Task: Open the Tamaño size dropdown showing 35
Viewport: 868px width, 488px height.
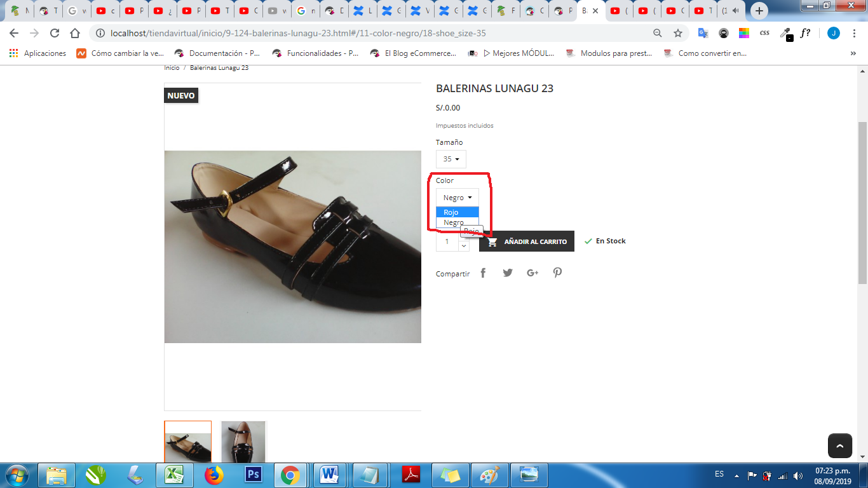Action: (x=451, y=159)
